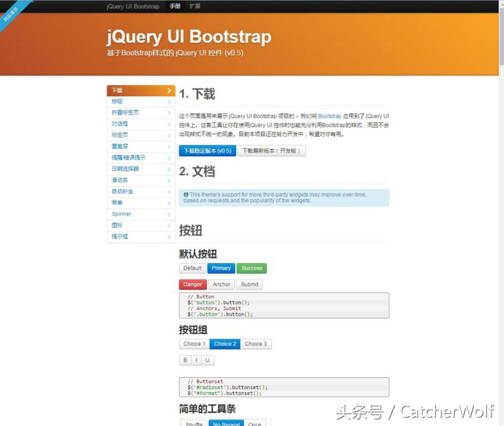The height and width of the screenshot is (426, 504).
Task: Open the 手册 tab in navbar
Action: 175,6
